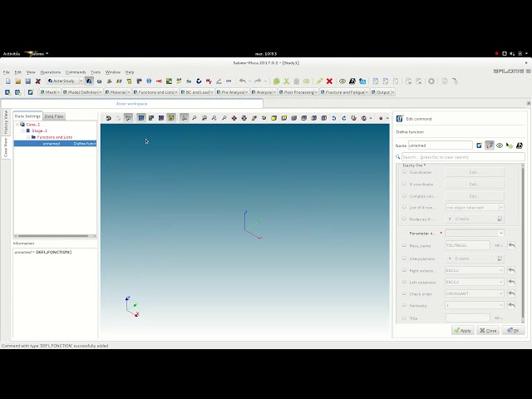Screen dimensions: 532x399
Task: Click the New document icon
Action: (8, 81)
